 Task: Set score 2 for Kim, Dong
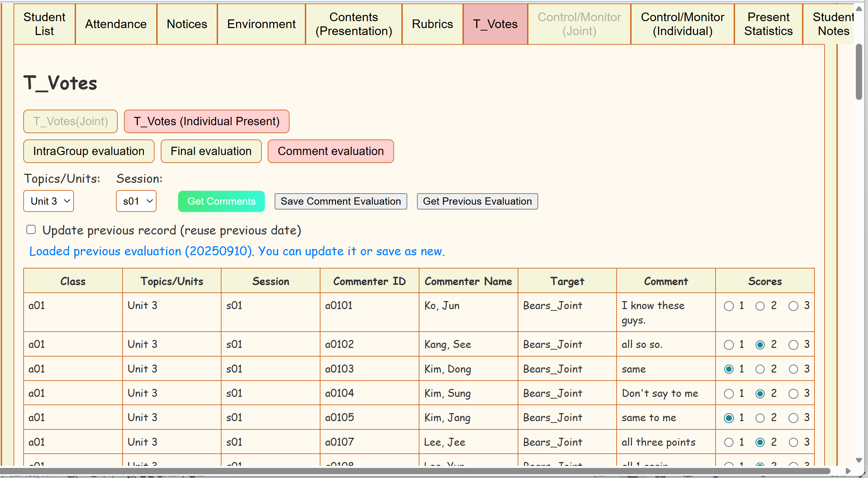click(x=760, y=369)
